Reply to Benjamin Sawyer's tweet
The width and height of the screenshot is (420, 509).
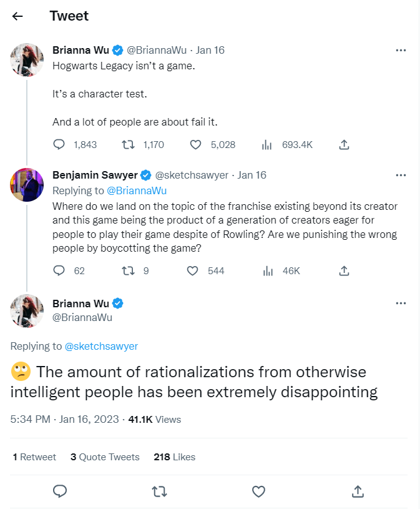pyautogui.click(x=59, y=270)
